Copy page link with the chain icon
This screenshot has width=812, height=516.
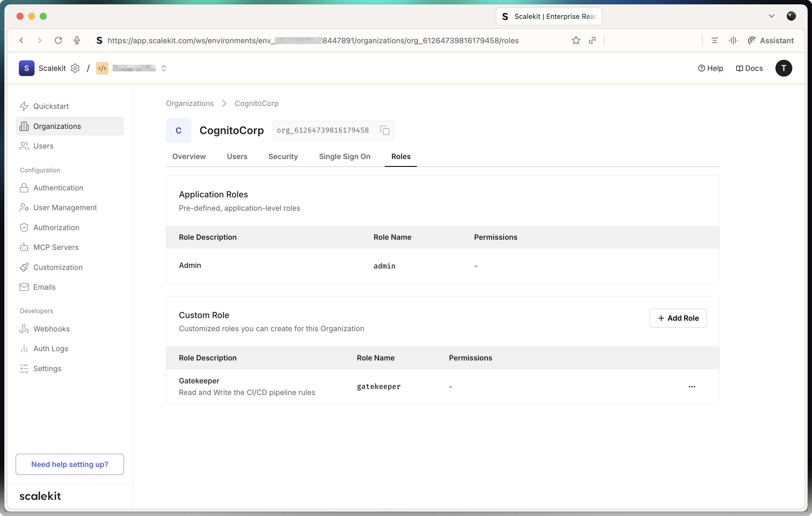[x=592, y=40]
